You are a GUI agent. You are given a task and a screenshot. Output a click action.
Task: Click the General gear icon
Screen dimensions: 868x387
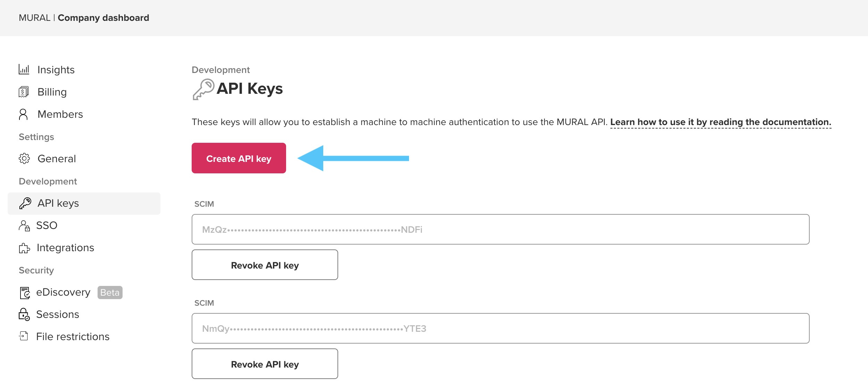tap(24, 159)
